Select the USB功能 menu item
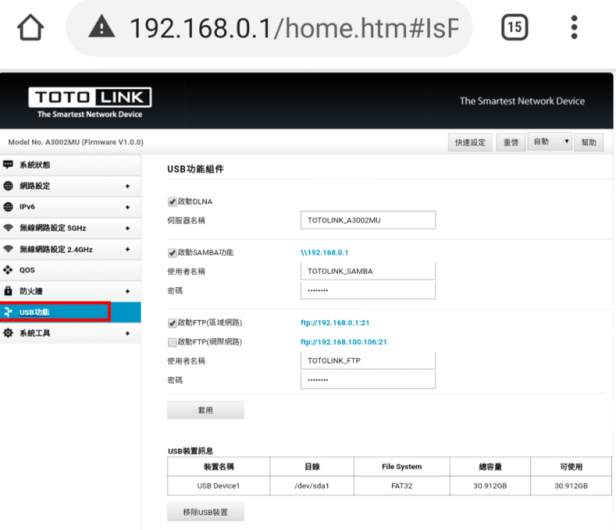The width and height of the screenshot is (616, 530). coord(70,312)
